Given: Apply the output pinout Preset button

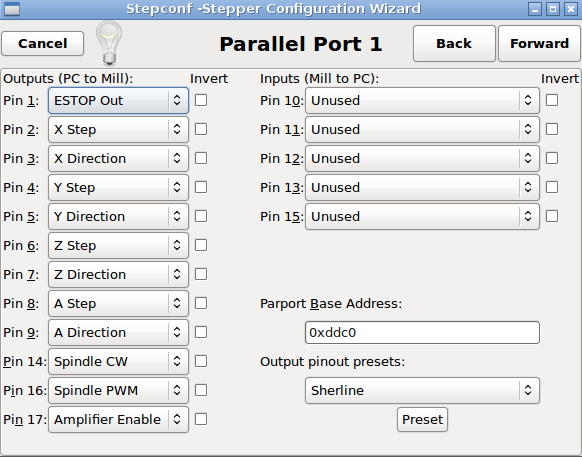Looking at the screenshot, I should [x=422, y=420].
